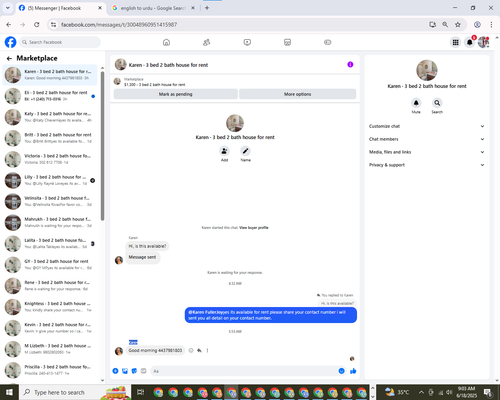Image resolution: width=500 pixels, height=400 pixels.
Task: Open the Windows notification center
Action: pos(489,393)
